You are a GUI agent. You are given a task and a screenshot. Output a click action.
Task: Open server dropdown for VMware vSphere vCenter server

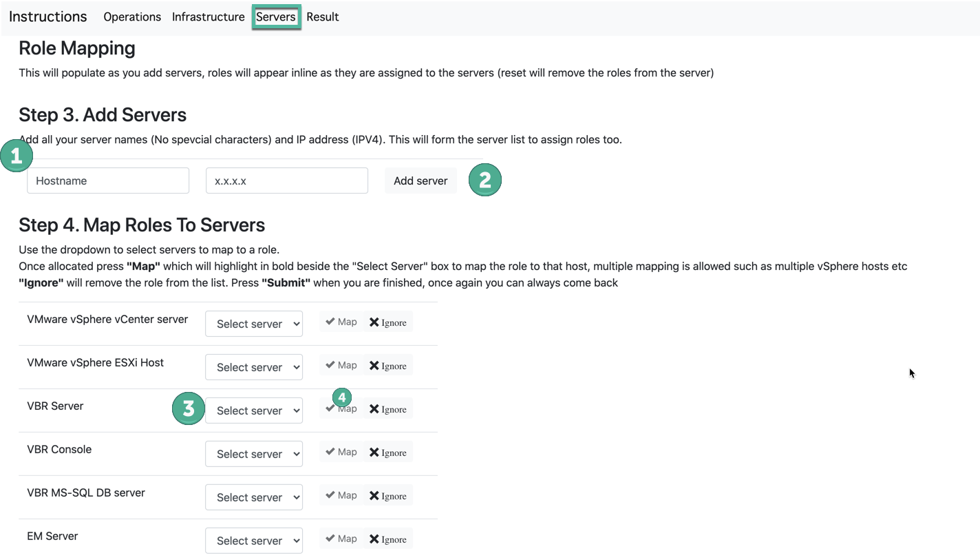[254, 324]
